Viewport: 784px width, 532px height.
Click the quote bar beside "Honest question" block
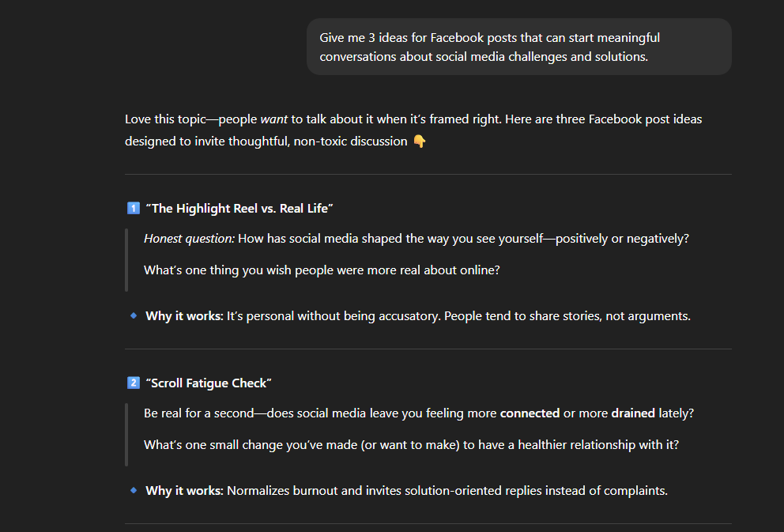point(126,260)
